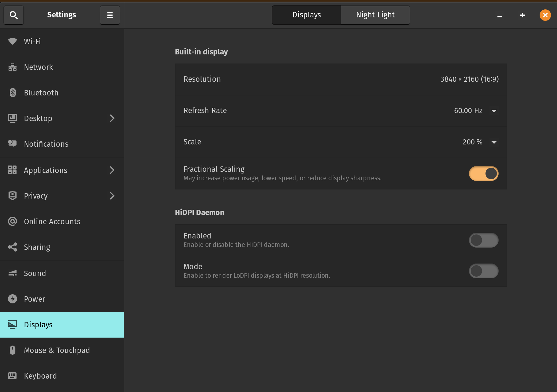The width and height of the screenshot is (557, 392).
Task: Turn off the Fractional Scaling switch
Action: [x=483, y=173]
